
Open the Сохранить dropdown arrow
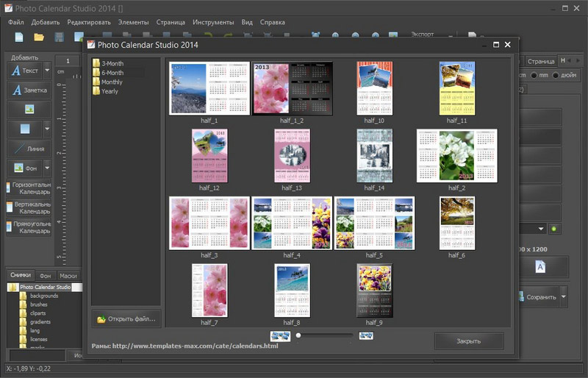tap(563, 296)
